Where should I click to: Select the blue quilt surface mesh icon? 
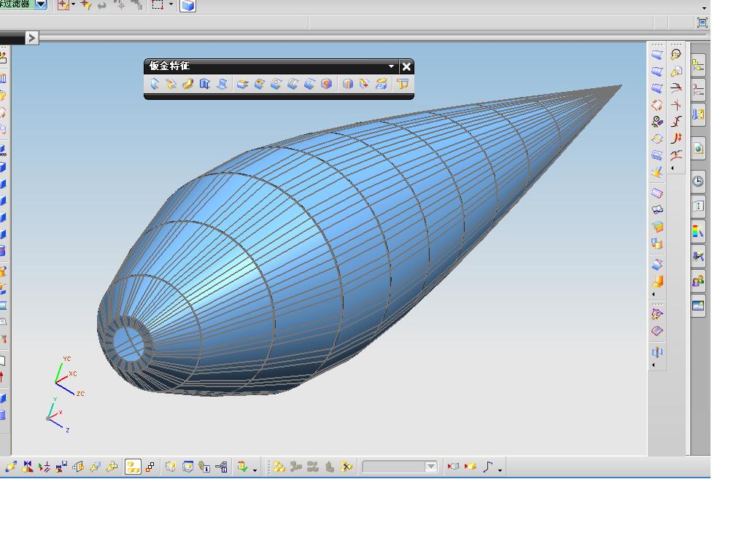click(x=657, y=192)
